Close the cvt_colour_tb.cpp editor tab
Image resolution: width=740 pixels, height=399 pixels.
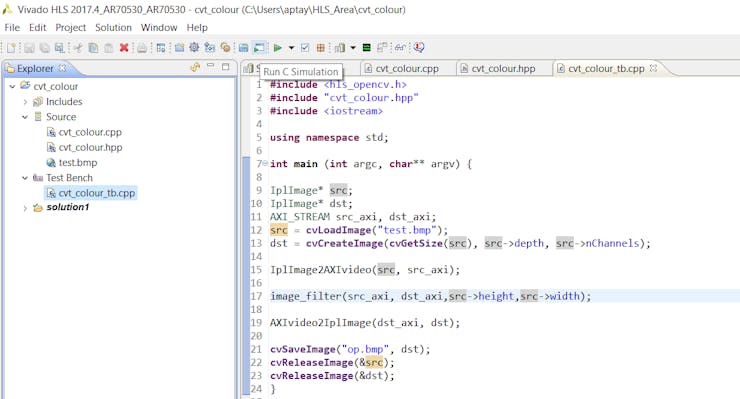pyautogui.click(x=653, y=68)
